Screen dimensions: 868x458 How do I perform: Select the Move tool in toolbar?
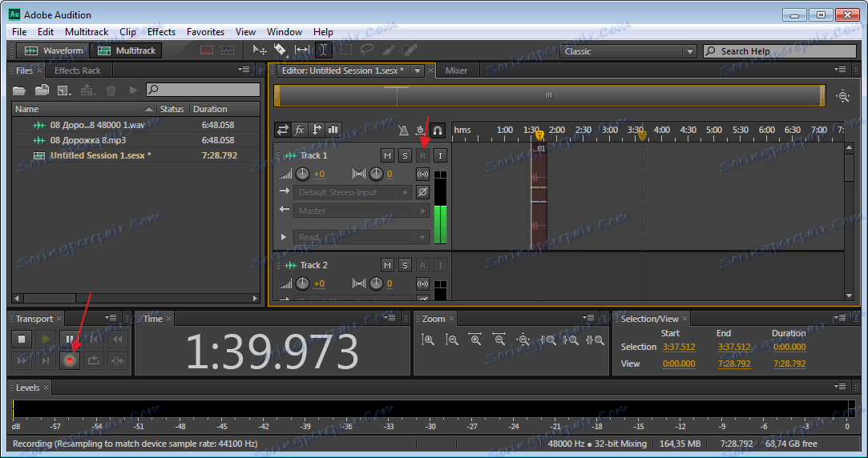click(260, 50)
